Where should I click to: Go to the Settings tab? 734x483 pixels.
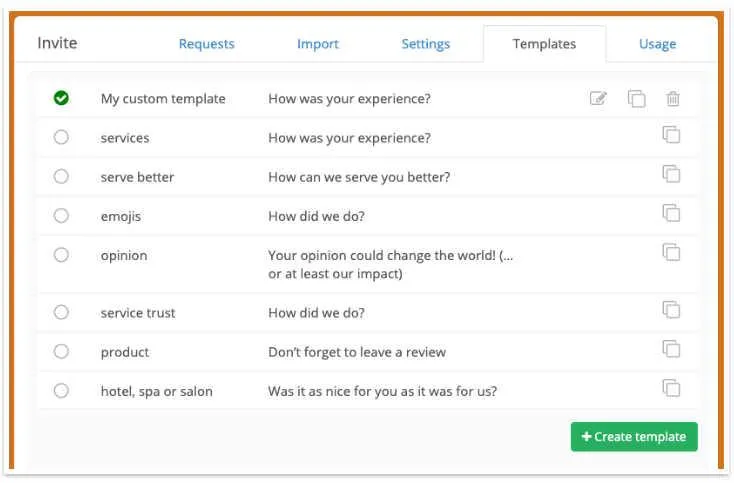click(425, 44)
